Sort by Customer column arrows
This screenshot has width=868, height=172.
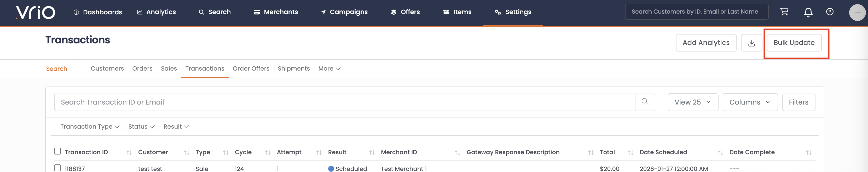(x=186, y=153)
